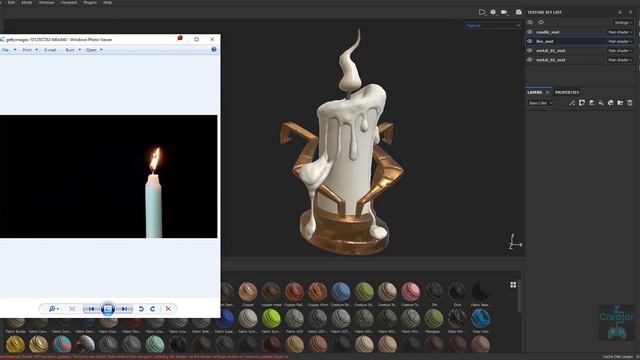Open the zoom magnifier in Photo Viewer
This screenshot has width=640, height=360.
[53, 309]
